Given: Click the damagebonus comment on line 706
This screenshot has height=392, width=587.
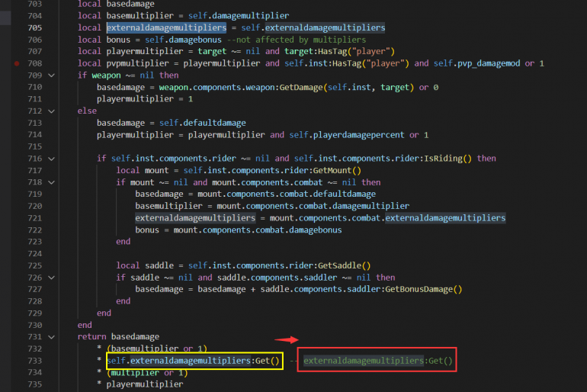Looking at the screenshot, I should (297, 40).
